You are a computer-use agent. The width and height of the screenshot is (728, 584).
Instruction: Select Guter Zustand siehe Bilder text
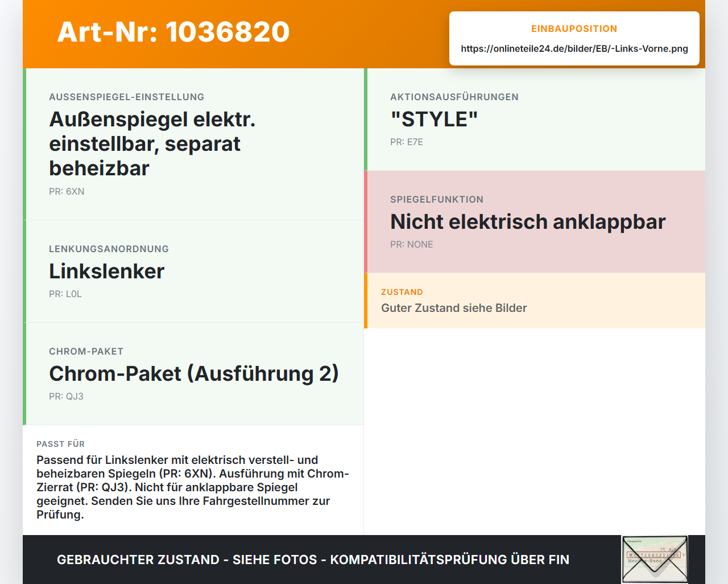pyautogui.click(x=454, y=309)
